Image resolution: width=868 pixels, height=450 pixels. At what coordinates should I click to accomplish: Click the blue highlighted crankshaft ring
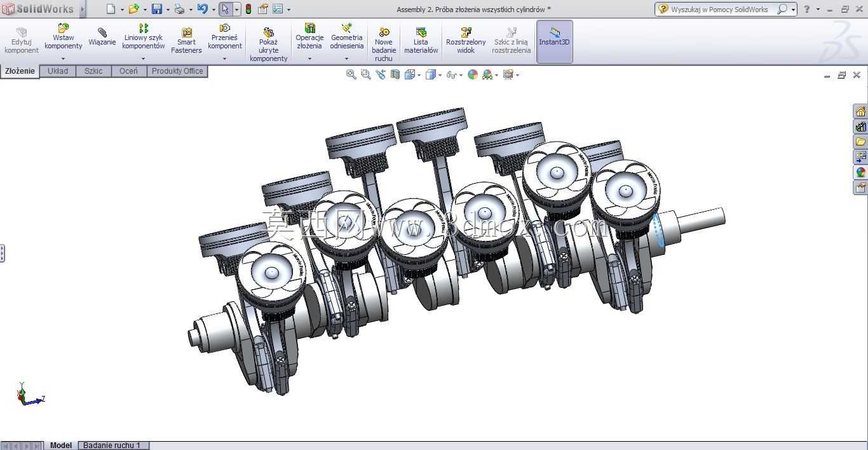tap(658, 229)
